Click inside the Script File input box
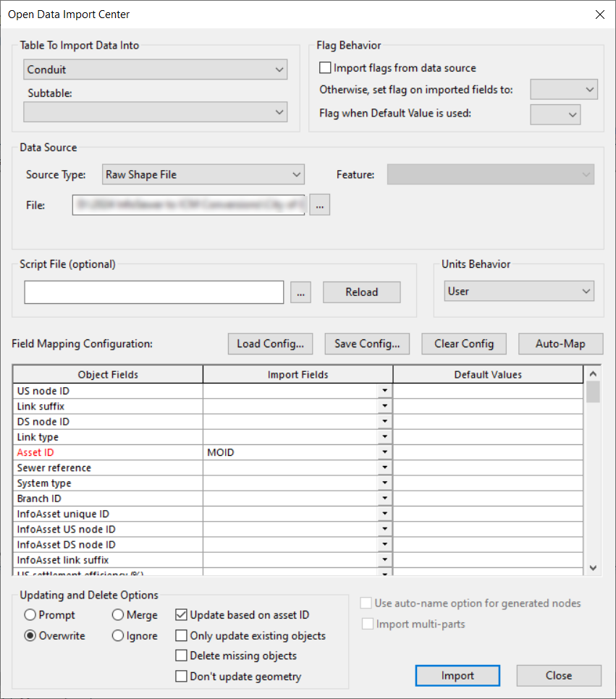This screenshot has width=616, height=699. [154, 292]
